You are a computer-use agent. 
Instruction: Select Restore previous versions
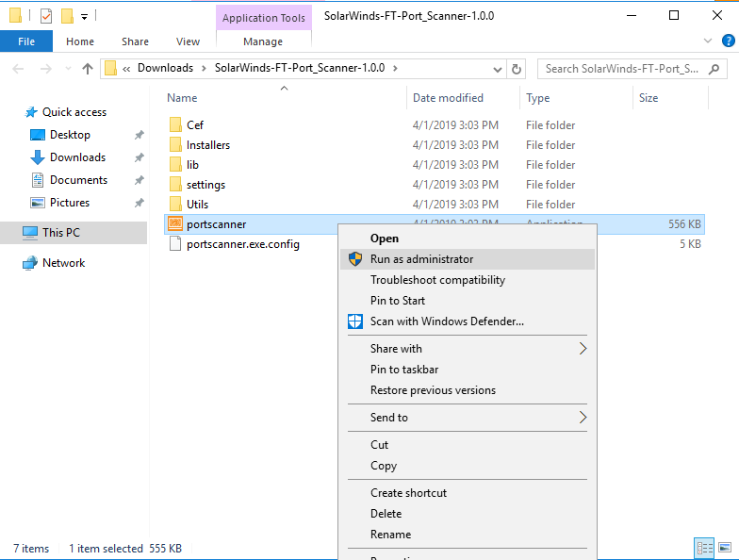[x=468, y=390]
